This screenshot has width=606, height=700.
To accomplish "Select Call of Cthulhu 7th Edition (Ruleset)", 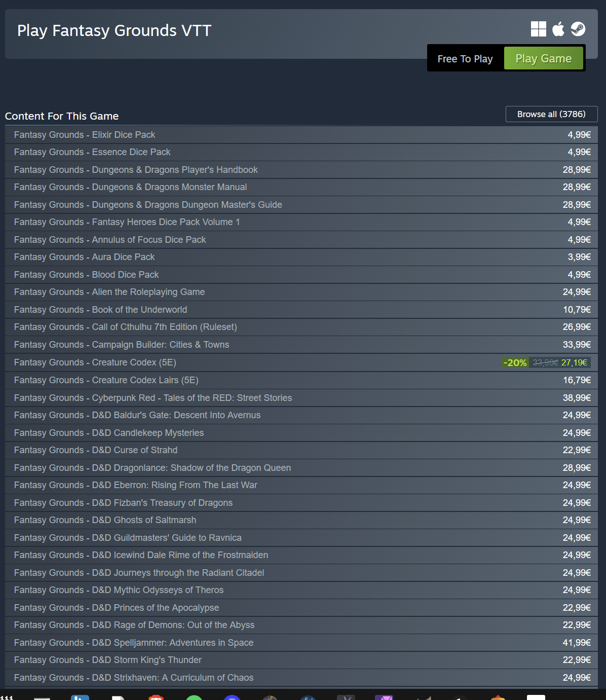I will [x=301, y=327].
